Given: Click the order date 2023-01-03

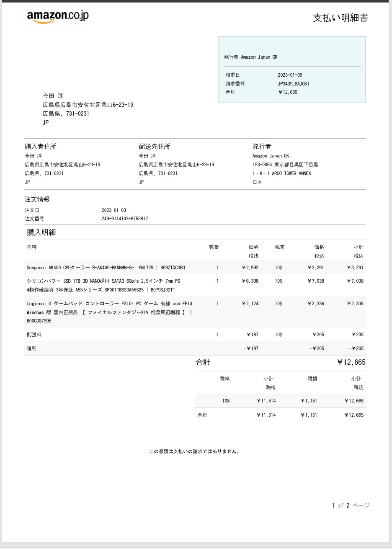Looking at the screenshot, I should (113, 210).
